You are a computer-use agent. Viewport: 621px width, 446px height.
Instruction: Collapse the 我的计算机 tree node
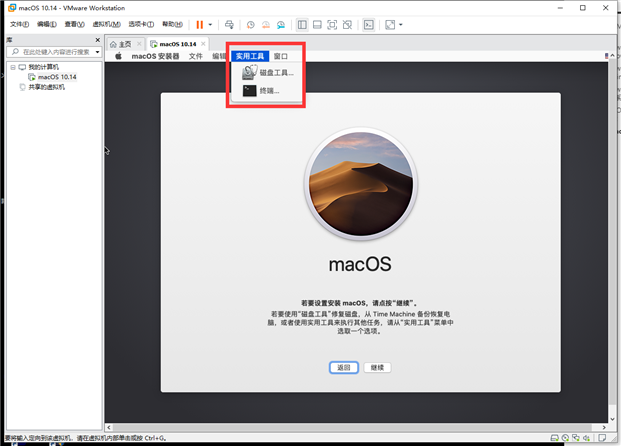point(13,67)
